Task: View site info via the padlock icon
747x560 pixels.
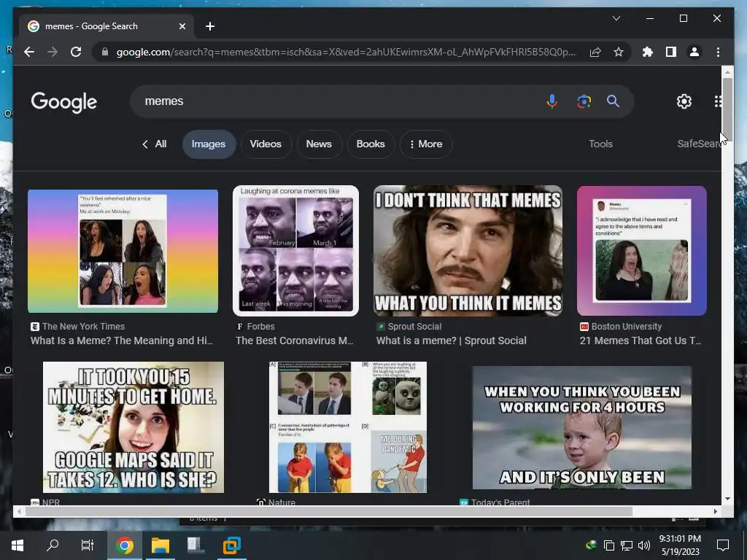Action: click(x=105, y=52)
